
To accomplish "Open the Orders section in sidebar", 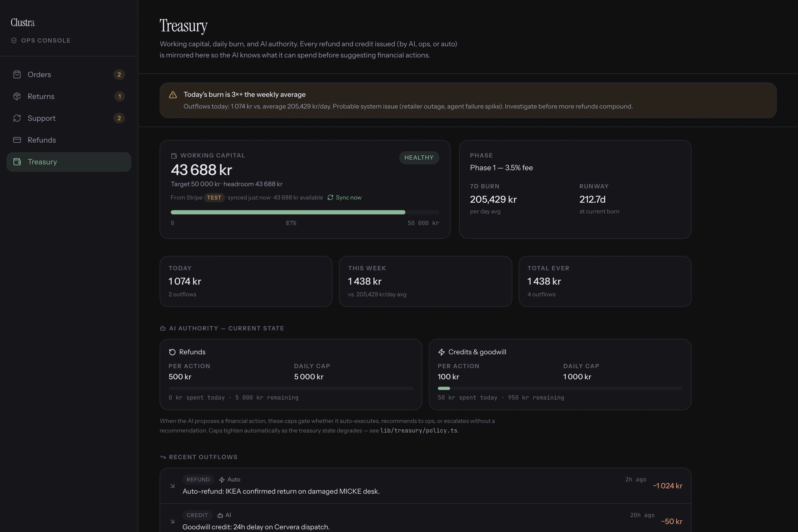I will pyautogui.click(x=69, y=75).
